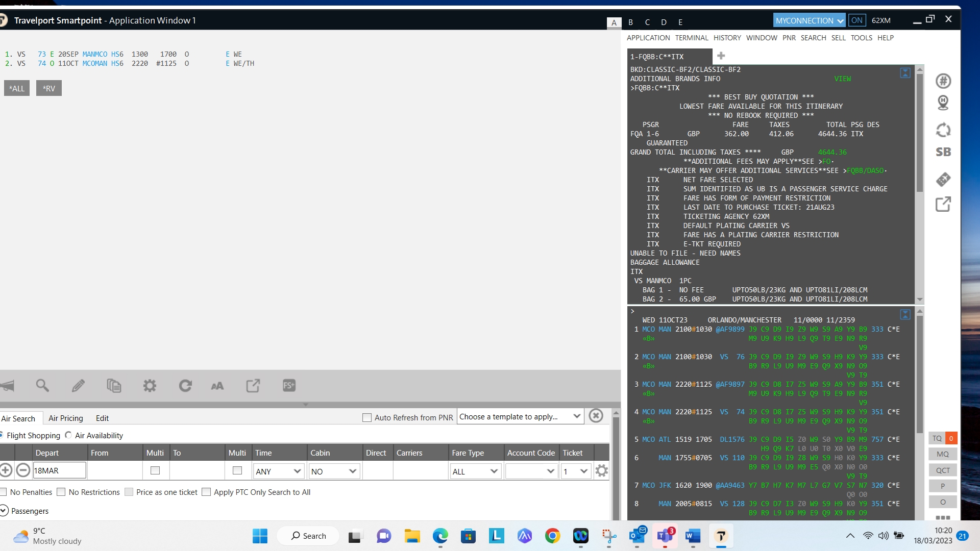Click the TQ button in sidebar
980x551 pixels.
pos(937,438)
